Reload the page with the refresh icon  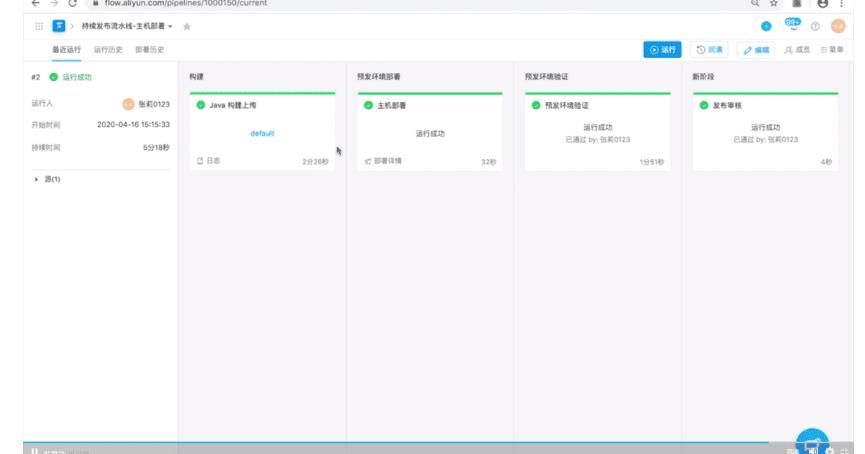[72, 3]
